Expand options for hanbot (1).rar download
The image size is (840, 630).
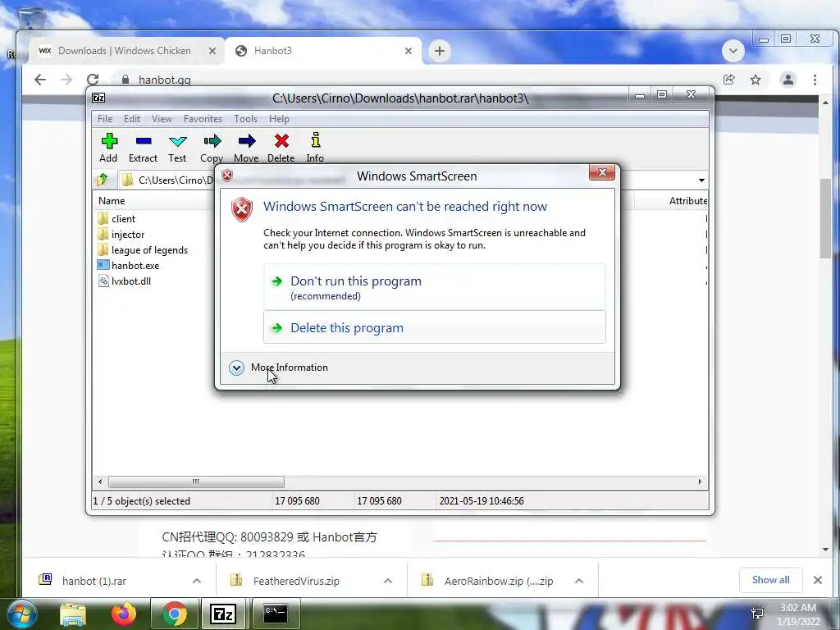click(197, 581)
